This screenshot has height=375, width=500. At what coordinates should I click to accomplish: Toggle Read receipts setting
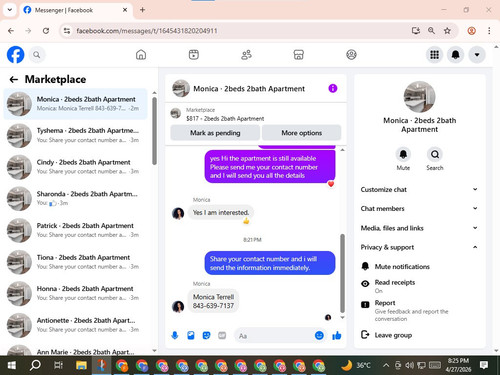(419, 286)
